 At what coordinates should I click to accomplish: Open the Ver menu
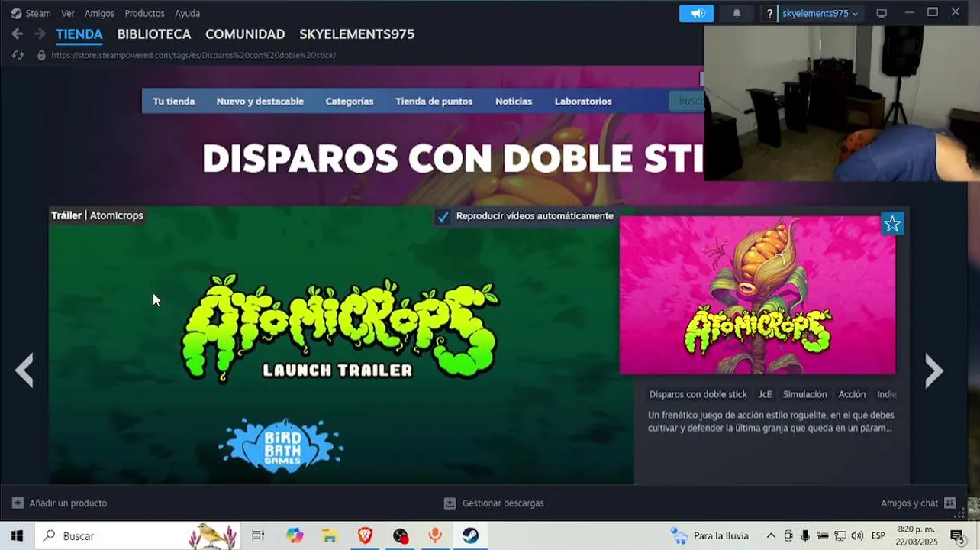68,13
